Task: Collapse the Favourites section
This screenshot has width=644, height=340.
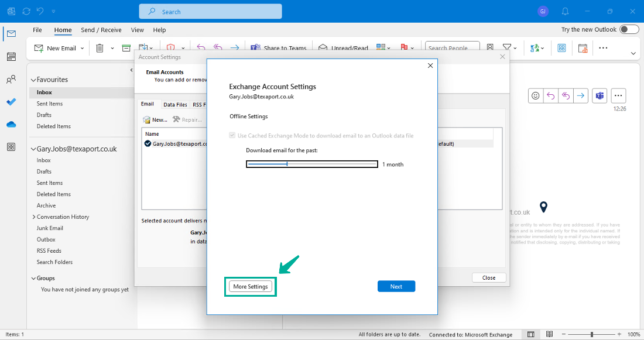Action: click(x=33, y=79)
